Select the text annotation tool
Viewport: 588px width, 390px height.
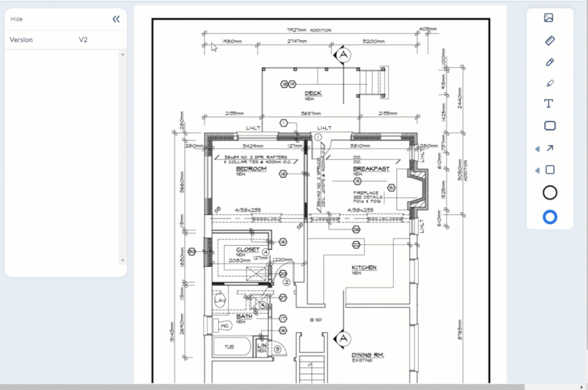[x=549, y=104]
